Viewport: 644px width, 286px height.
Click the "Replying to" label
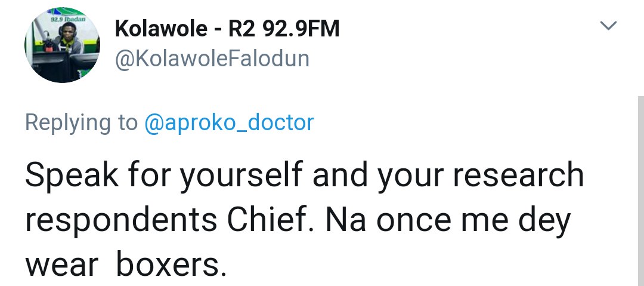point(81,122)
